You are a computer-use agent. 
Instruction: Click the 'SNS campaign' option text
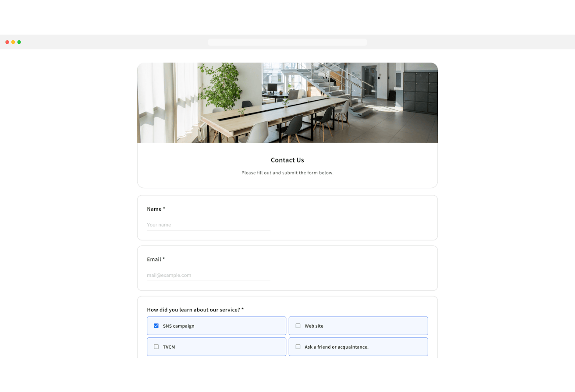click(x=179, y=326)
